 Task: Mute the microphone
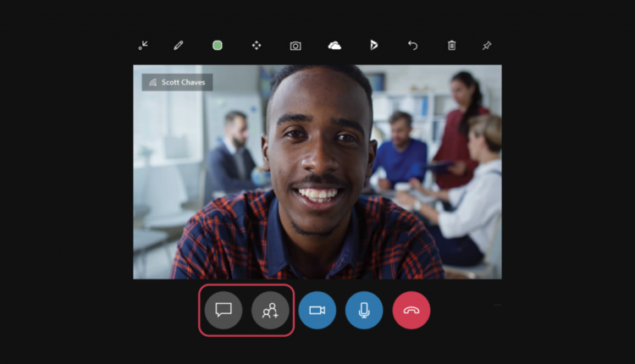point(364,311)
